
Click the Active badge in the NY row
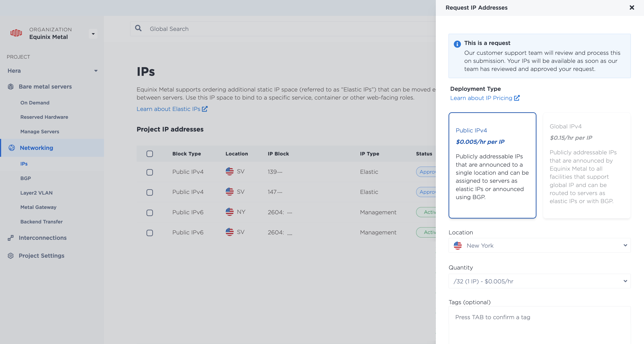426,212
